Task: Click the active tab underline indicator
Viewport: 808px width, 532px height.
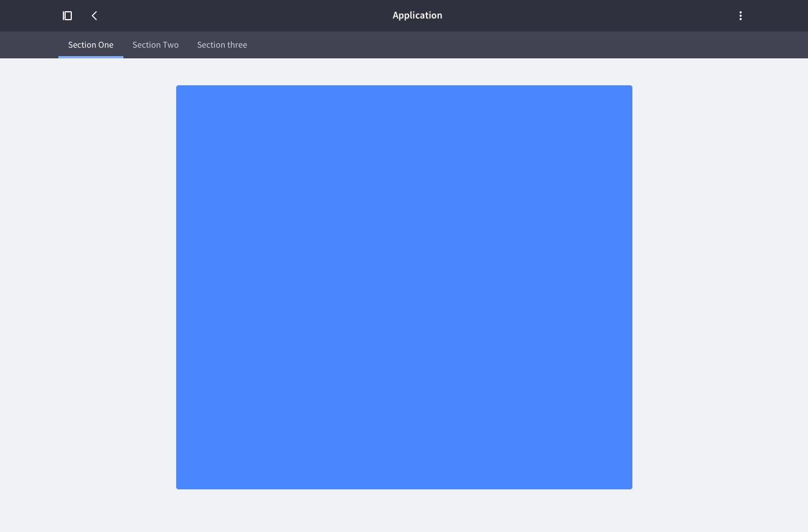Action: [x=90, y=56]
